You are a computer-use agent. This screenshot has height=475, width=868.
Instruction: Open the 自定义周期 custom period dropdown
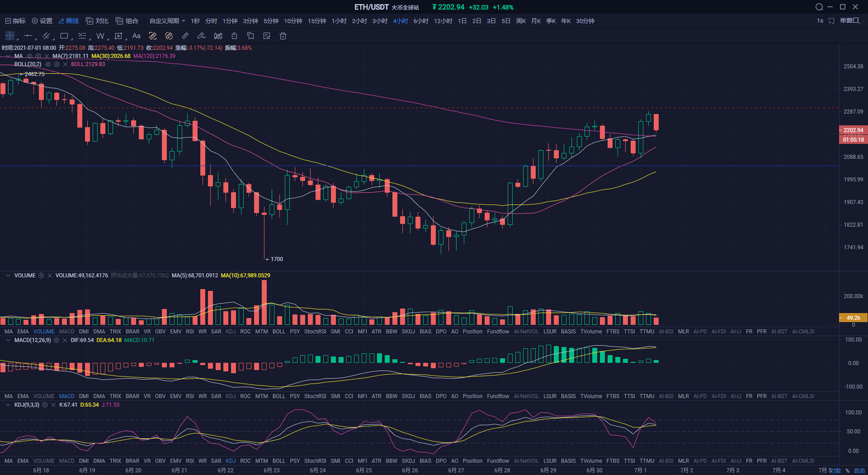click(167, 21)
